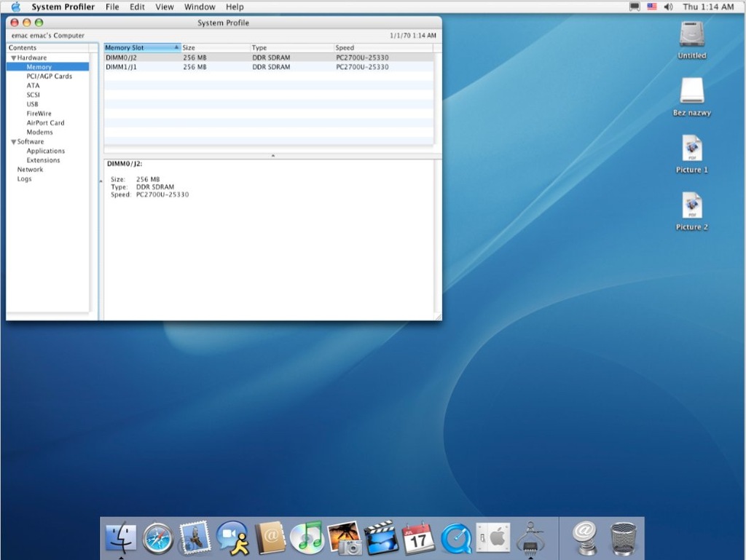Select the DIMM1/J1 memory row
Screen dimensions: 746x560
(x=269, y=67)
